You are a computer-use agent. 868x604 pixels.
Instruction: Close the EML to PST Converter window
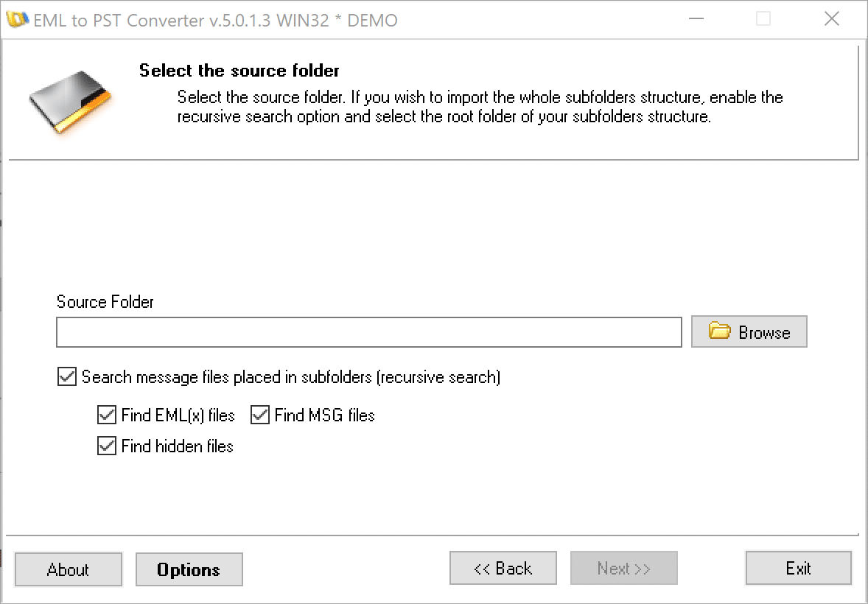(831, 19)
